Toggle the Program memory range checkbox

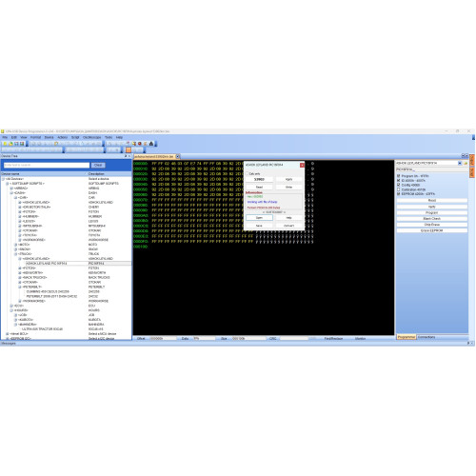pyautogui.click(x=399, y=176)
